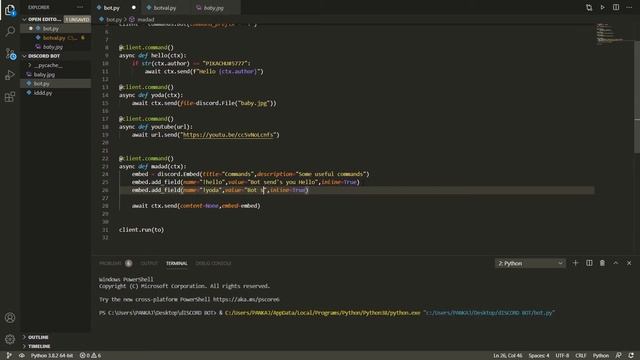Create a new terminal with plus icon
Image resolution: width=640 pixels, height=360 pixels.
click(576, 263)
